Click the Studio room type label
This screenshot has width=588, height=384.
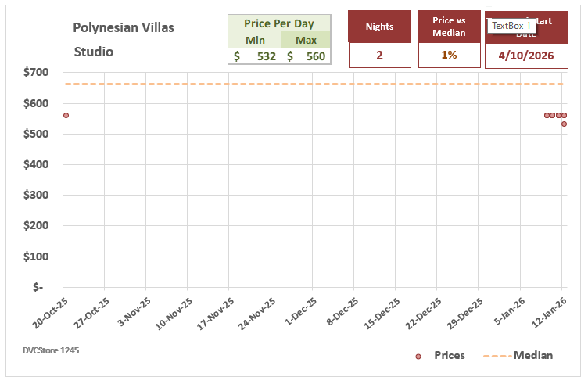(x=93, y=52)
